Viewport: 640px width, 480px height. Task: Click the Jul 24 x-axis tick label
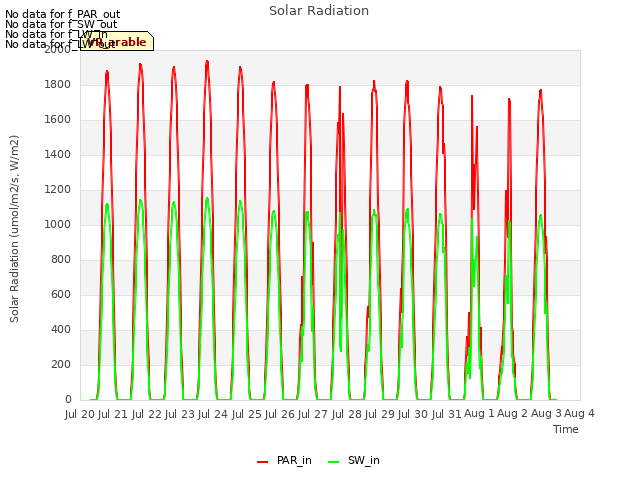click(213, 414)
